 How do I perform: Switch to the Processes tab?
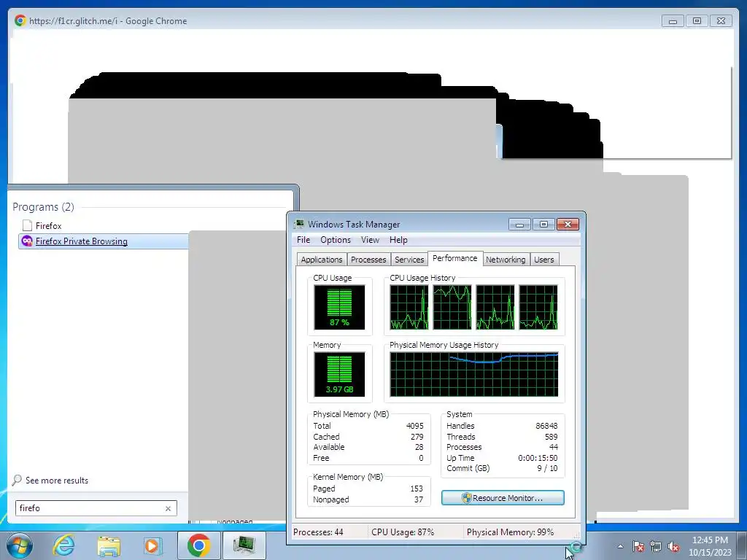coord(368,260)
